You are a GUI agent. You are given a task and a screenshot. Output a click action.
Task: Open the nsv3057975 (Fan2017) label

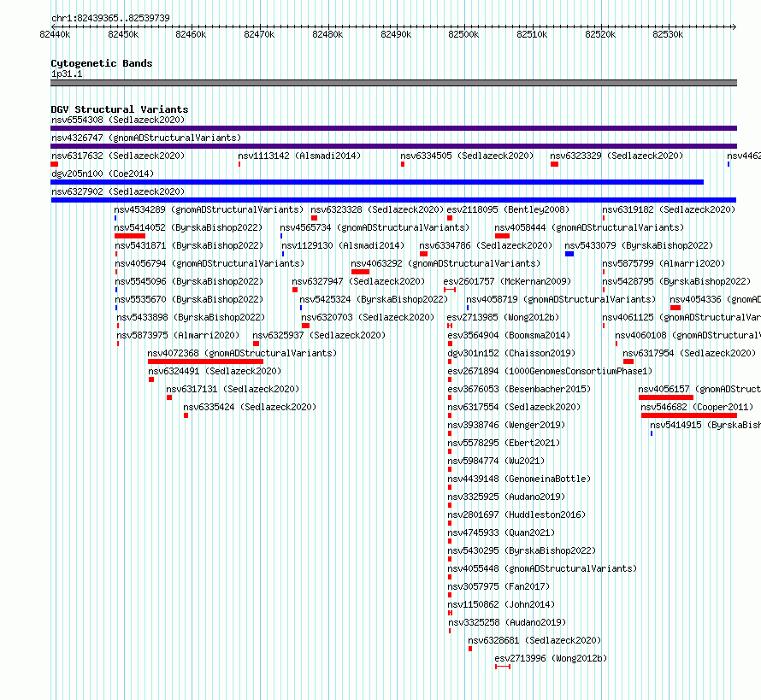click(498, 586)
